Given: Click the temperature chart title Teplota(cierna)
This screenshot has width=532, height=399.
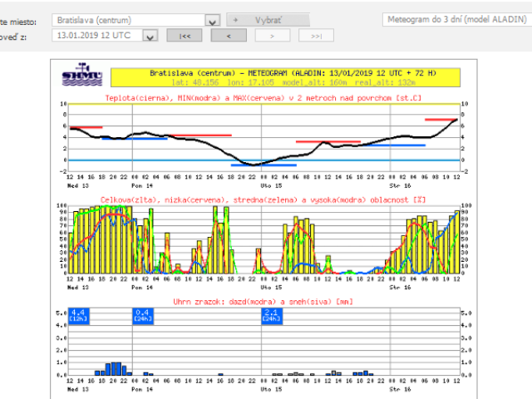Looking at the screenshot, I should click(x=264, y=98).
